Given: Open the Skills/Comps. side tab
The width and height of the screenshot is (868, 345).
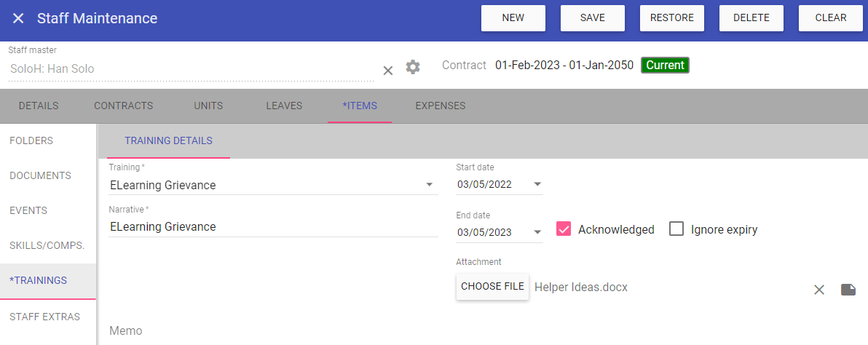Looking at the screenshot, I should click(47, 245).
